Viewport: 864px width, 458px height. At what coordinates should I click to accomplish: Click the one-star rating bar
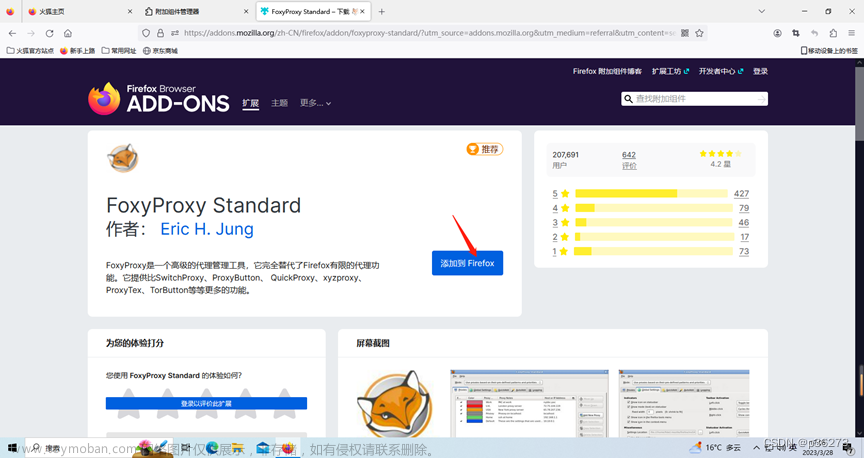(654, 251)
